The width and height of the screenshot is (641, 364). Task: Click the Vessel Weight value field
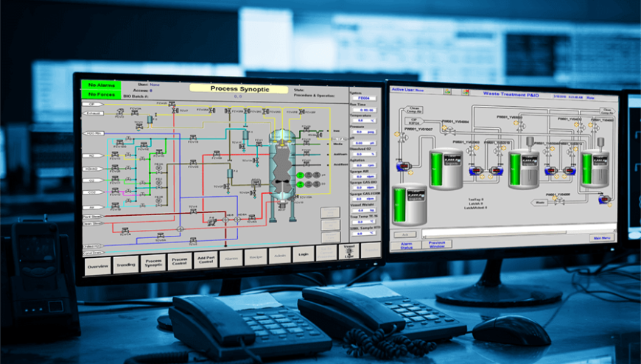point(364,210)
